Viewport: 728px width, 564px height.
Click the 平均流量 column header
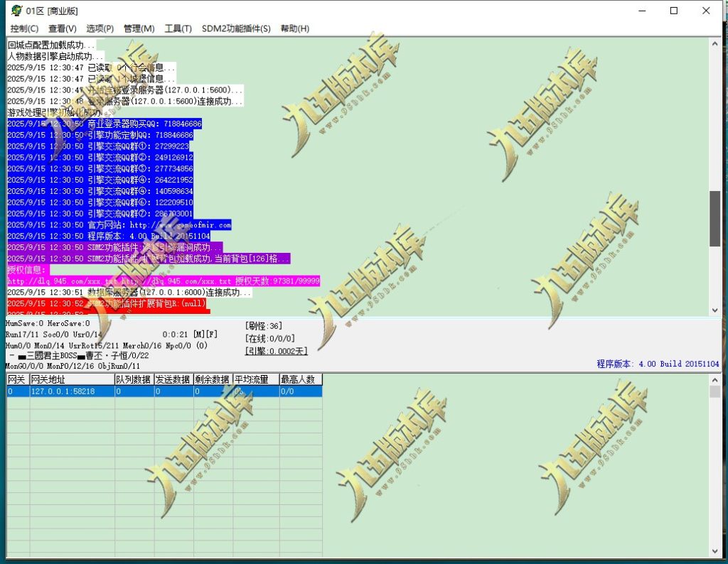coord(255,380)
